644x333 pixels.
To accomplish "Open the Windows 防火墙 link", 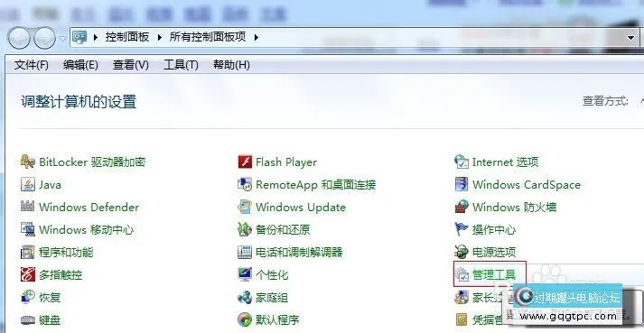I will [x=514, y=207].
